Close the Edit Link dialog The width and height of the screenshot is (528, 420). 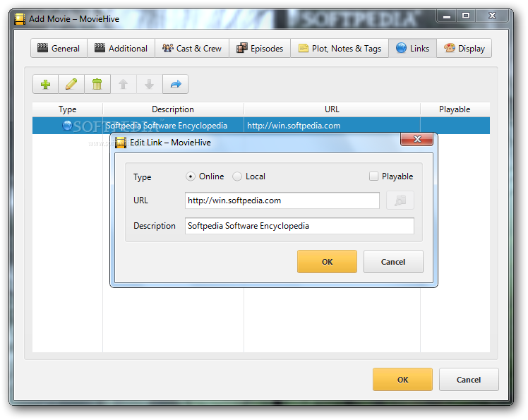coord(417,139)
